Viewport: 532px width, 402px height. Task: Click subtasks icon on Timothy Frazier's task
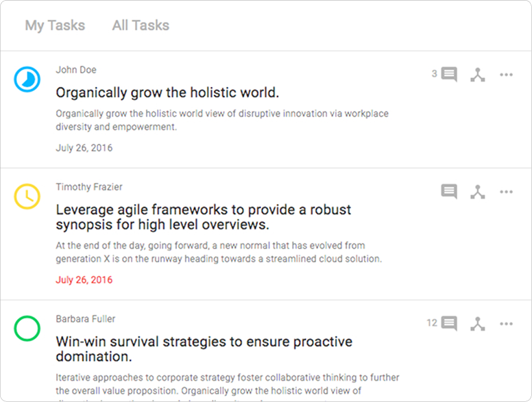[478, 192]
